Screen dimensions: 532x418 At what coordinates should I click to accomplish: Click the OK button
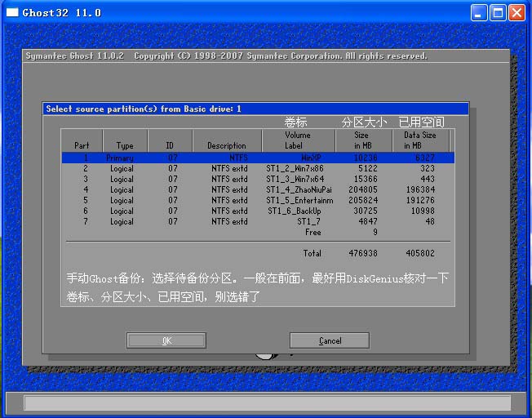pos(166,340)
